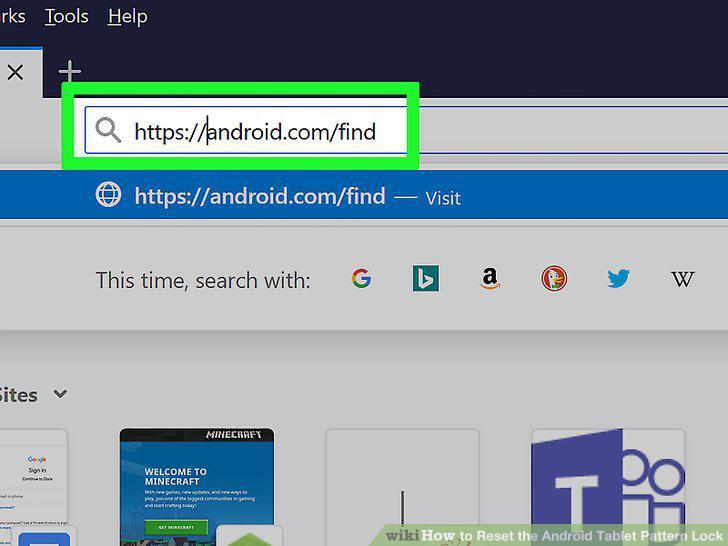Close the current browser tab

(x=15, y=72)
